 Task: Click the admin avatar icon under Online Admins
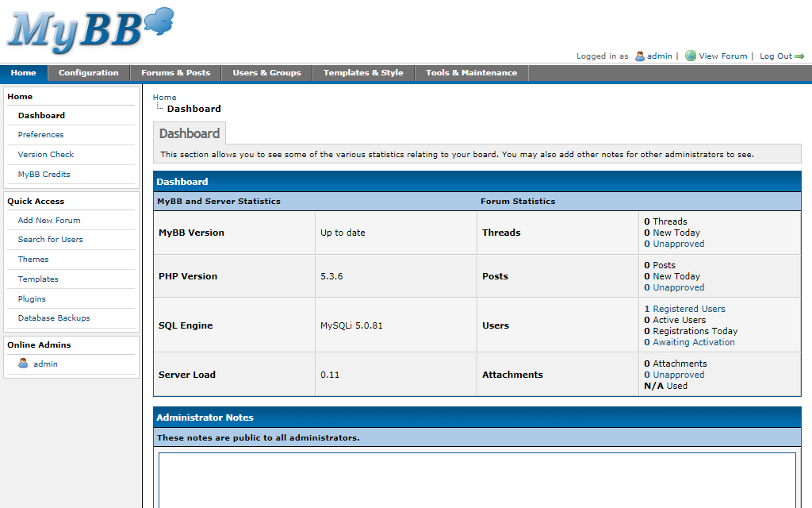click(23, 364)
